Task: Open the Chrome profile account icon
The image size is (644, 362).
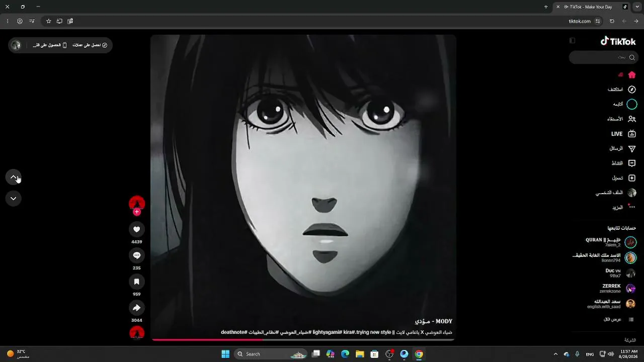Action: [20, 21]
